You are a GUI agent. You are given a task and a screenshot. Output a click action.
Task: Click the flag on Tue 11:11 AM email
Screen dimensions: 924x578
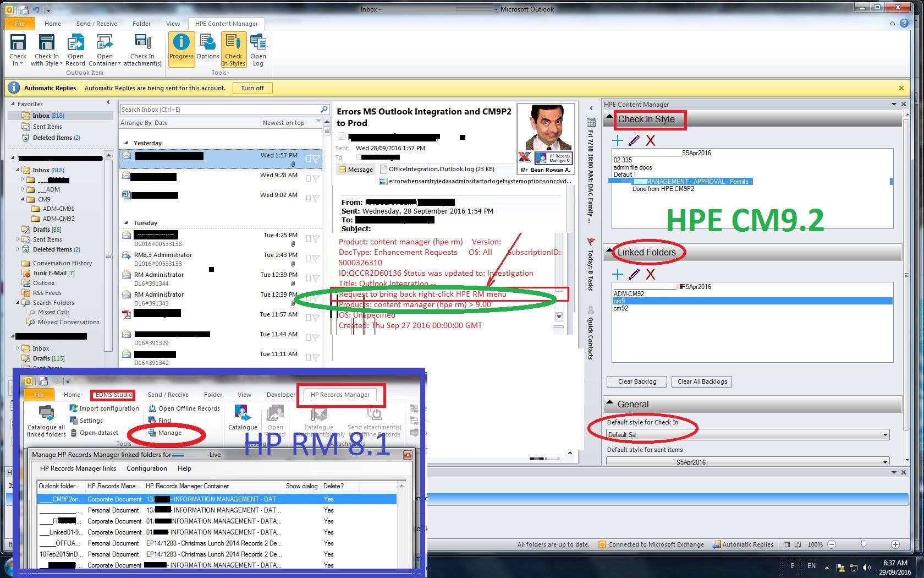(x=316, y=357)
